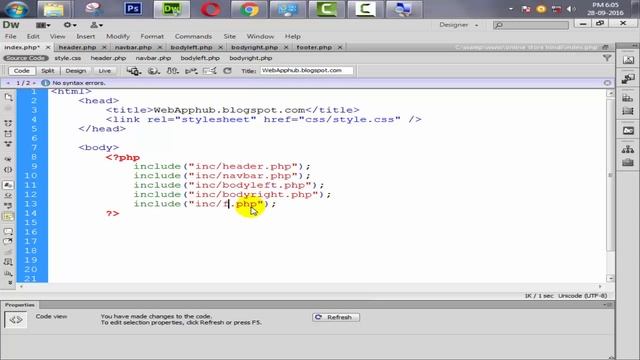Image resolution: width=640 pixels, height=360 pixels.
Task: Open the Help menu
Action: click(x=293, y=36)
